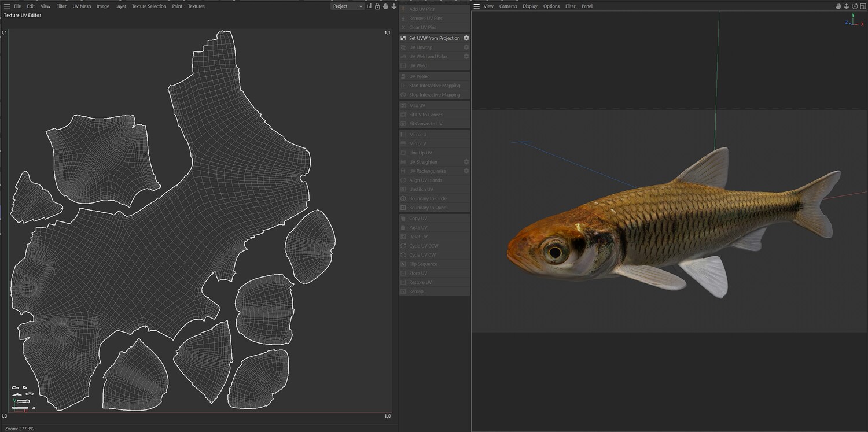Select the UV editor zoom arrows icon
The image size is (868, 432).
point(394,6)
